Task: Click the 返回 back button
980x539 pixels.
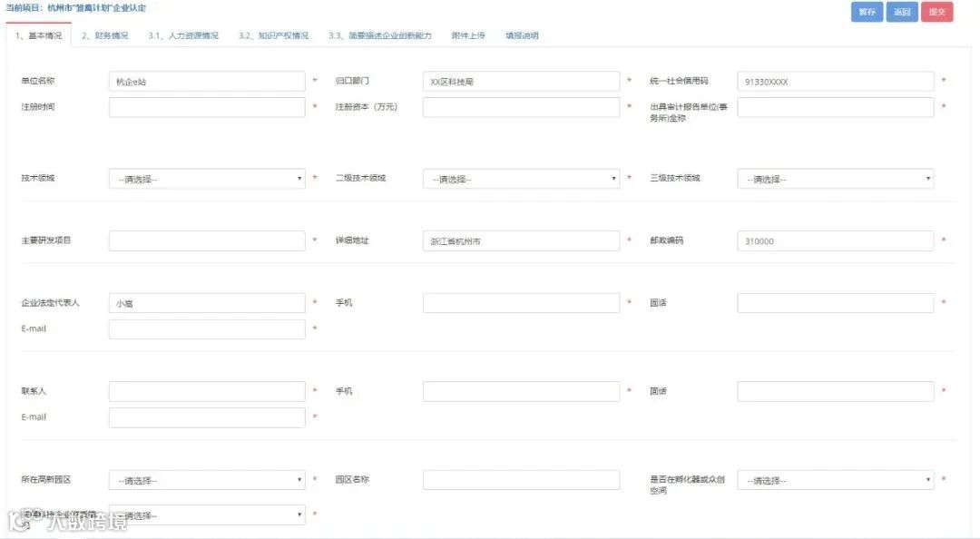Action: [x=902, y=12]
